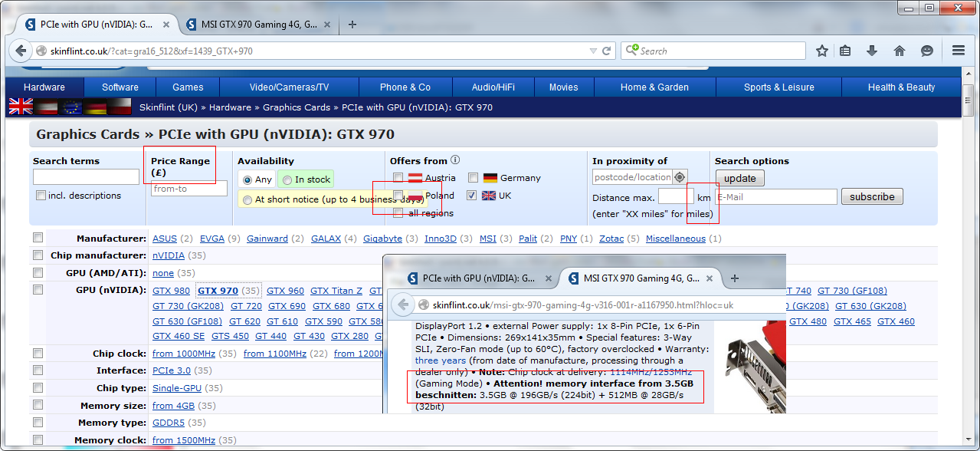980x451 pixels.
Task: Go to the browser home page icon
Action: point(900,51)
